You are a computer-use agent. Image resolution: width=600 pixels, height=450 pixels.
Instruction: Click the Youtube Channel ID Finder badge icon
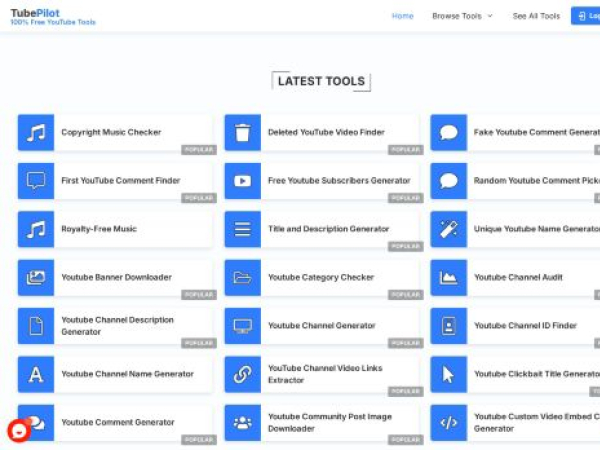pos(448,326)
